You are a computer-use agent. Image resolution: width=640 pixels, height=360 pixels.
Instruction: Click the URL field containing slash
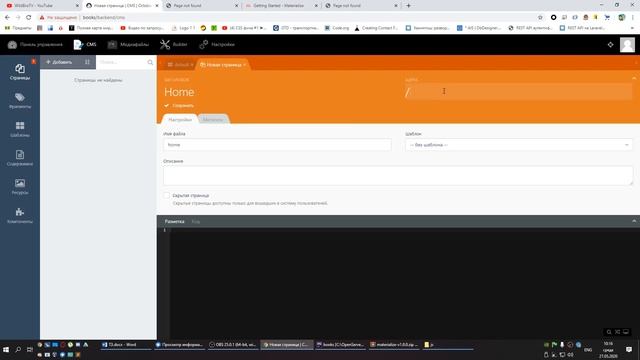518,92
